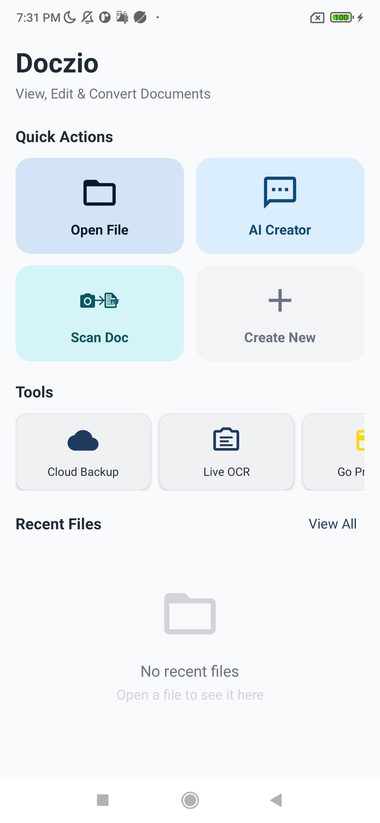Click the "View, Edit & Convert Documents" subtitle

[113, 94]
